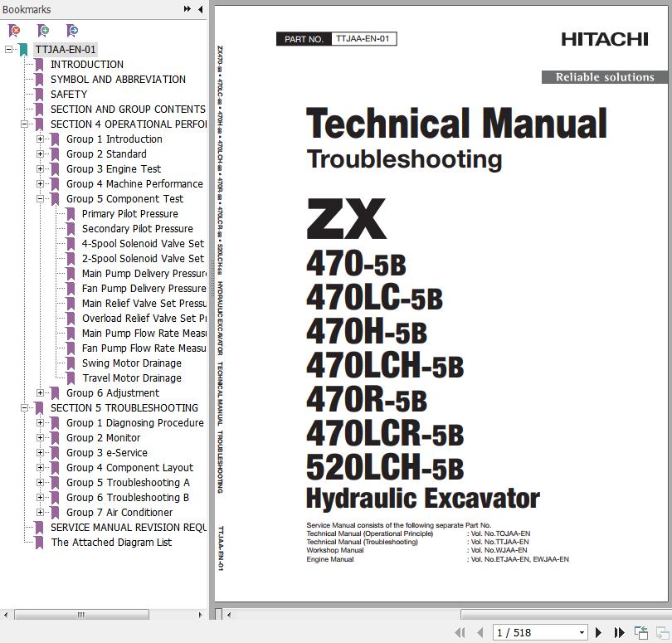Expand Group 2 Standard bookmark
This screenshot has width=672, height=643.
[x=40, y=154]
